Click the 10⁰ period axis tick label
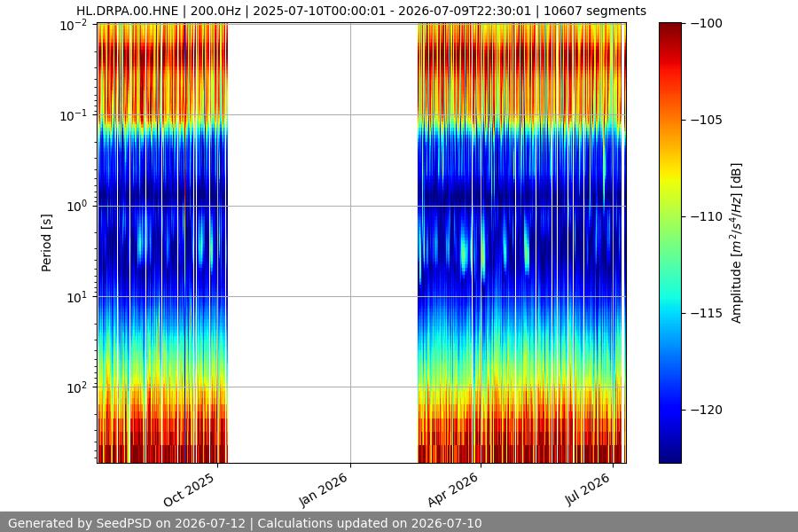Viewport: 798px width, 532px height. tap(76, 207)
